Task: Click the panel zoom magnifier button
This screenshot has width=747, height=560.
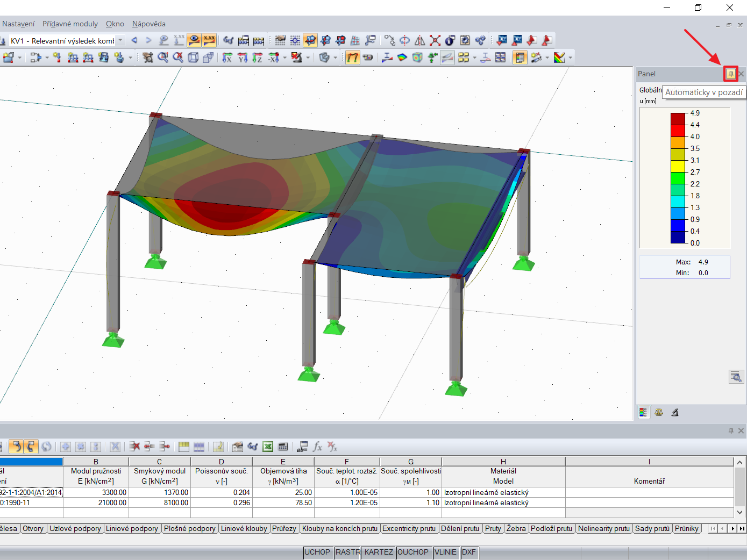Action: pos(736,377)
